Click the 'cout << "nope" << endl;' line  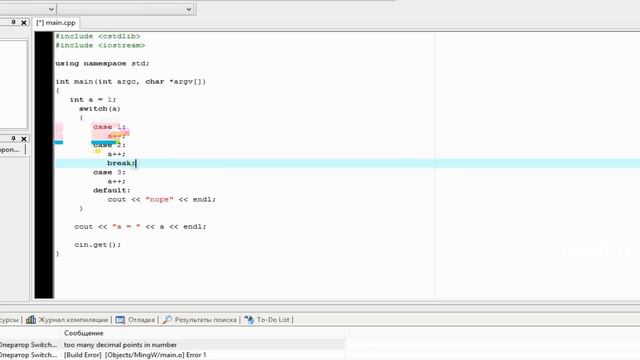pyautogui.click(x=162, y=200)
